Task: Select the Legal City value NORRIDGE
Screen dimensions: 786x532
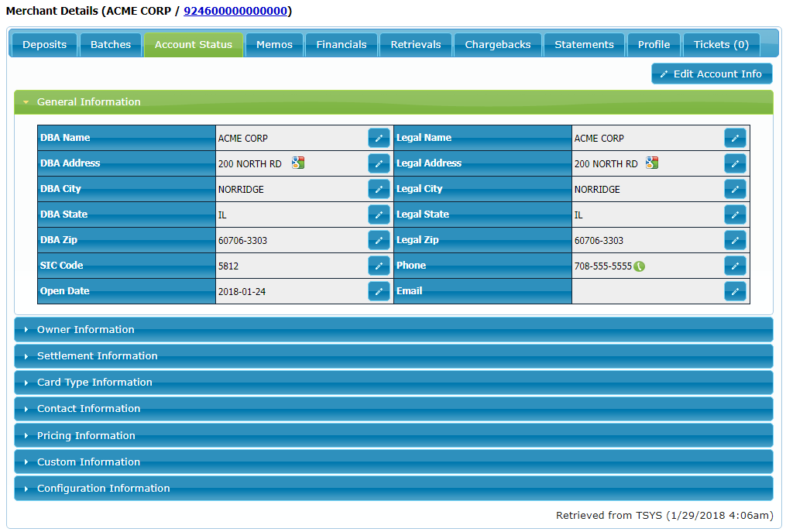Action: [x=597, y=190]
